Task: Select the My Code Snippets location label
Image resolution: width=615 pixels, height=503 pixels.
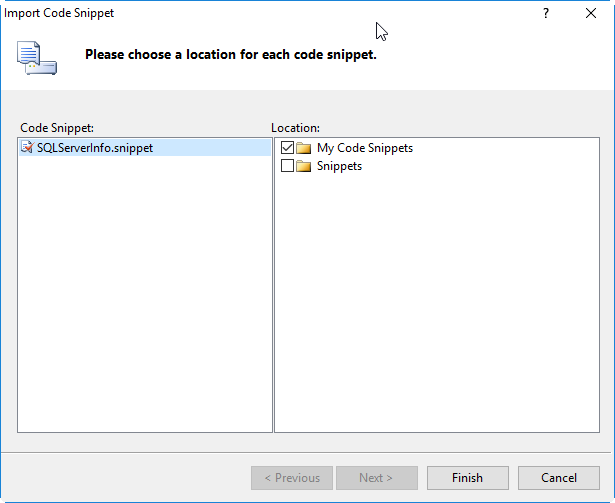Action: pyautogui.click(x=364, y=148)
